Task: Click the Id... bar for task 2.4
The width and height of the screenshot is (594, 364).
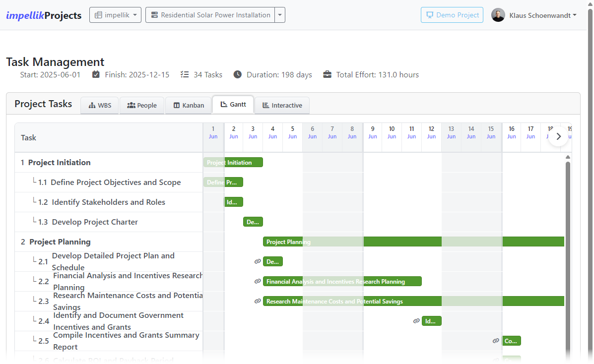Action: 432,321
